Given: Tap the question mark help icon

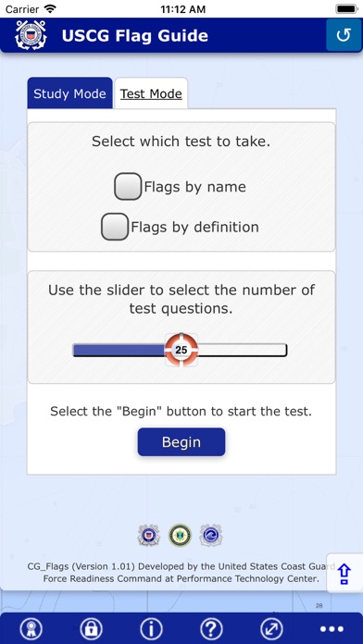Looking at the screenshot, I should click(x=211, y=629).
